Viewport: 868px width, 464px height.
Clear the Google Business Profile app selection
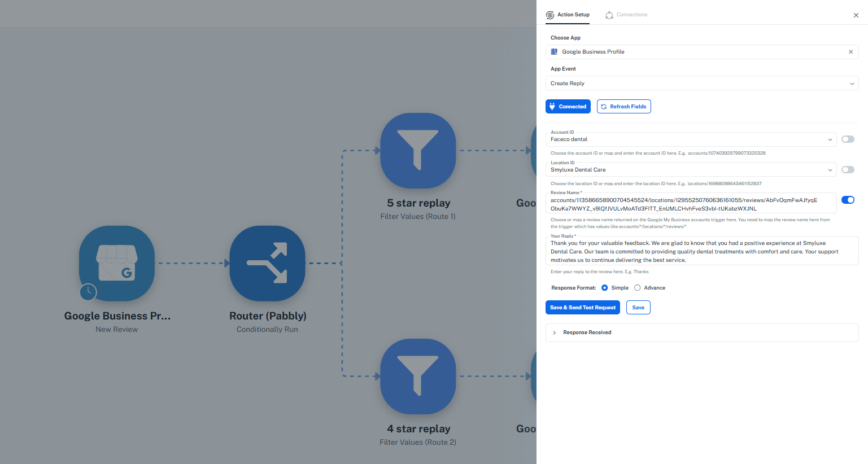pos(851,52)
